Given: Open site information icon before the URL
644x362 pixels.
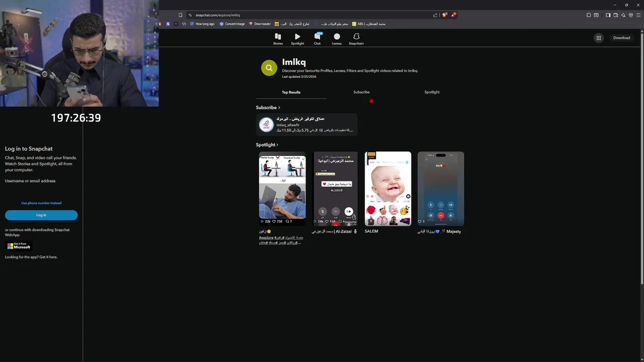Looking at the screenshot, I should (190, 15).
